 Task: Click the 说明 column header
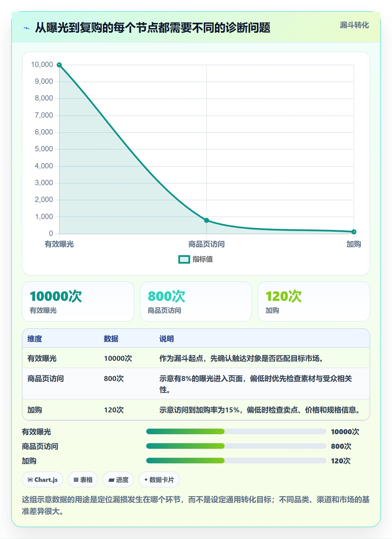pyautogui.click(x=167, y=339)
